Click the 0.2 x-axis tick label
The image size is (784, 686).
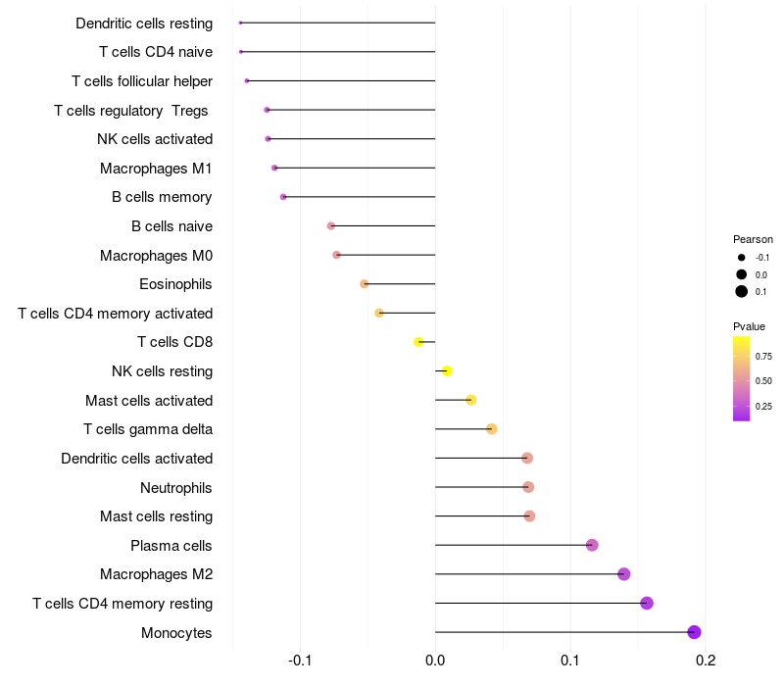(705, 661)
